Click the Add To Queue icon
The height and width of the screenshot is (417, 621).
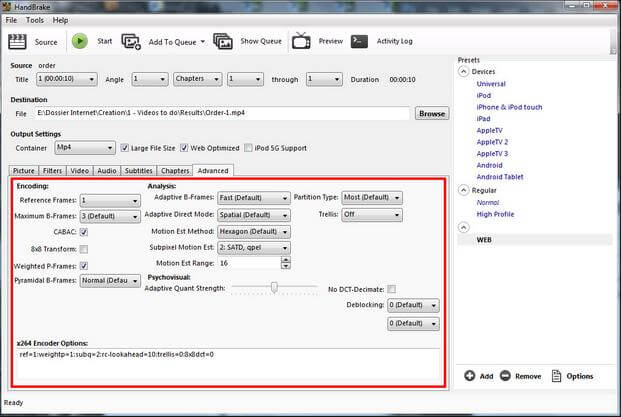tap(131, 42)
